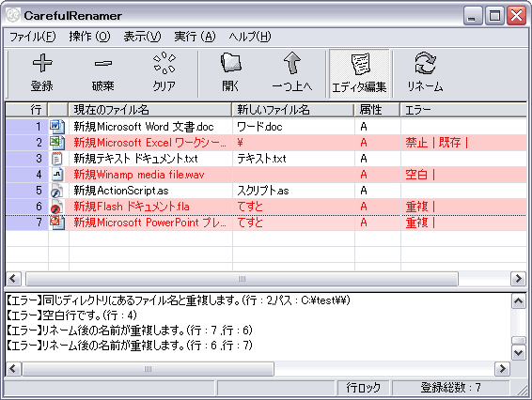Click file list horizontal scrollbar right arrow
This screenshot has width=532, height=400.
point(519,279)
